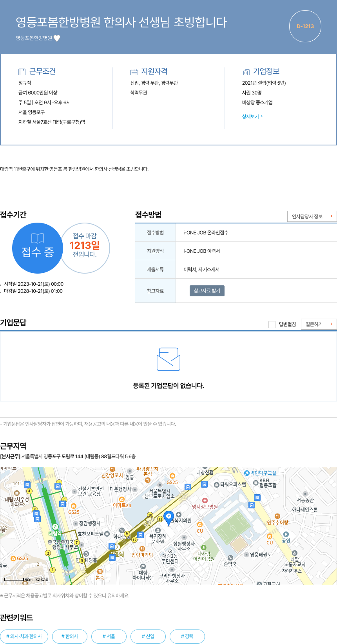Click the 네팔 노동자교회 church marker

pyautogui.click(x=295, y=553)
